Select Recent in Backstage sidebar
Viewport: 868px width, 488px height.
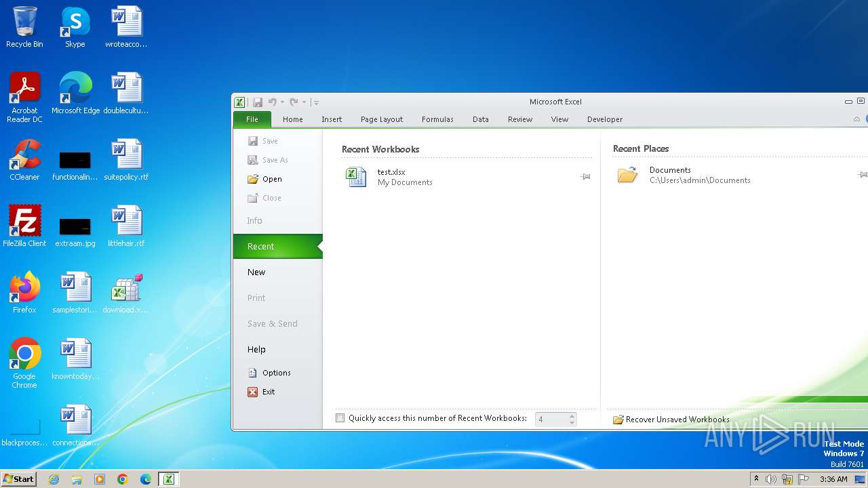click(277, 247)
